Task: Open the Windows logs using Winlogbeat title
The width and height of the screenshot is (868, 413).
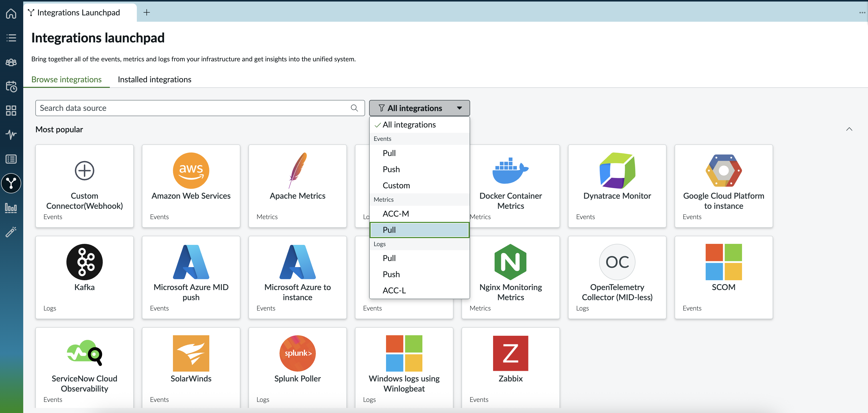Action: point(404,384)
